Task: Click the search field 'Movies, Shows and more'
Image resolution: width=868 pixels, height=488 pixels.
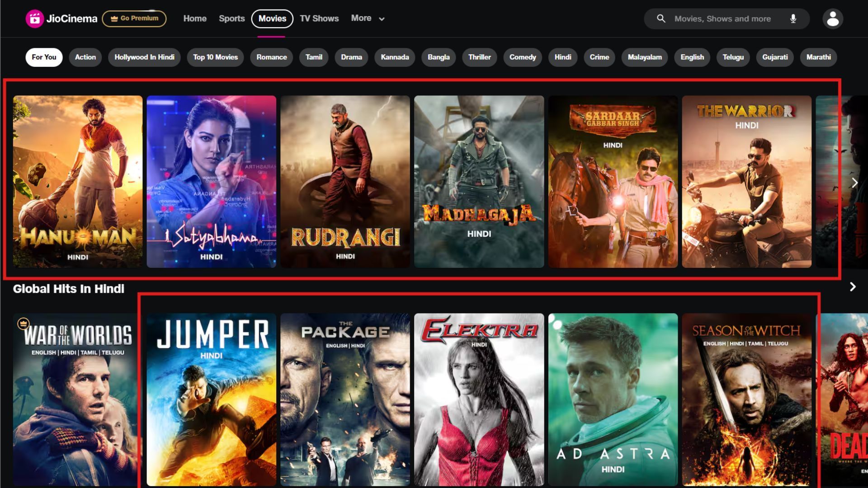Action: 726,19
